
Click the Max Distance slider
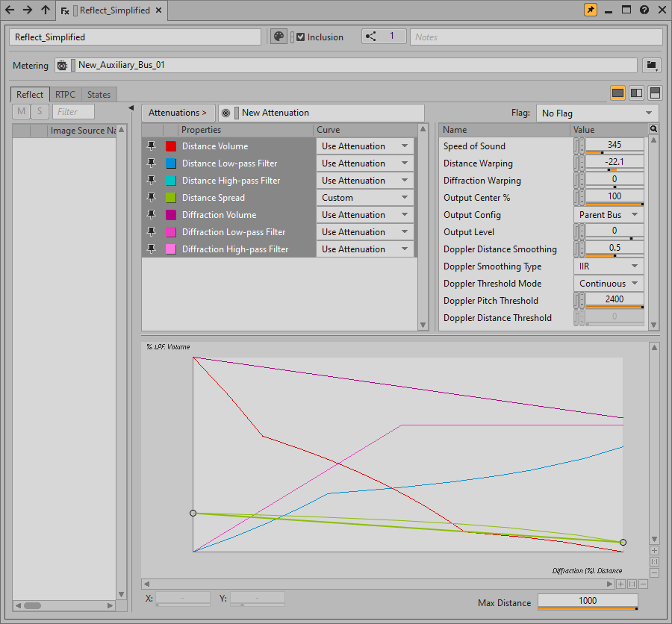point(588,602)
